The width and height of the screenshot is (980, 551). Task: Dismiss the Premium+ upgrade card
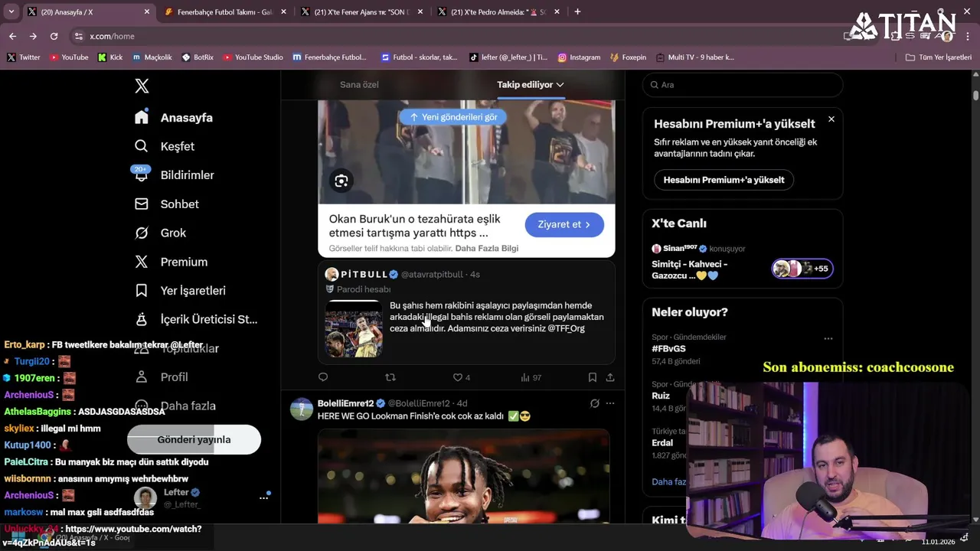[831, 119]
